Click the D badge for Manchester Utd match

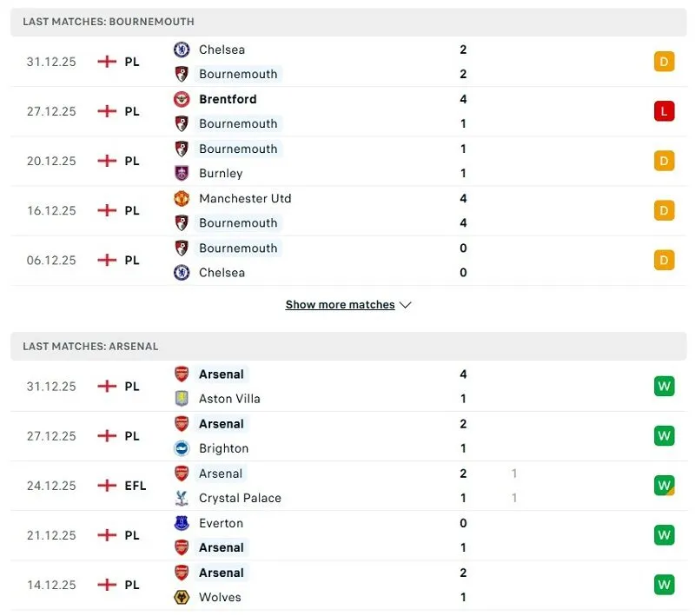(x=664, y=210)
